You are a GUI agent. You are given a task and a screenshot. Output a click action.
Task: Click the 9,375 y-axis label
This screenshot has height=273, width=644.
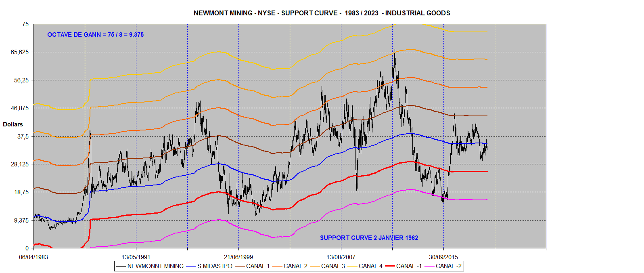tap(21, 220)
